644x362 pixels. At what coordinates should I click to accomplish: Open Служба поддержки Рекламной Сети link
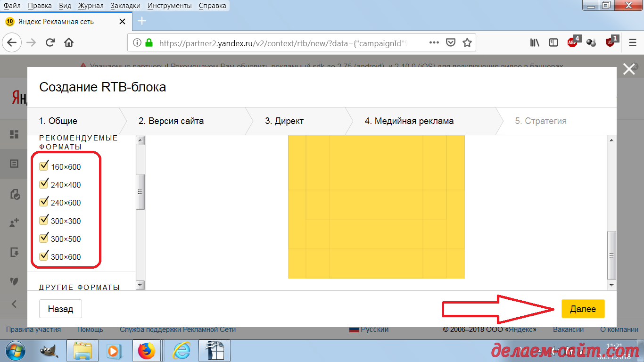(x=178, y=329)
